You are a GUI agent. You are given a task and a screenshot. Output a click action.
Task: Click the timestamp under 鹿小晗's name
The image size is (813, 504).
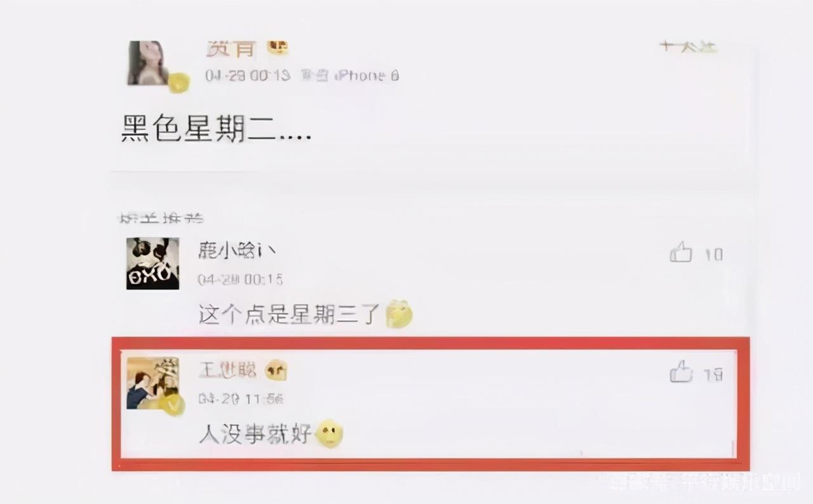pyautogui.click(x=240, y=279)
